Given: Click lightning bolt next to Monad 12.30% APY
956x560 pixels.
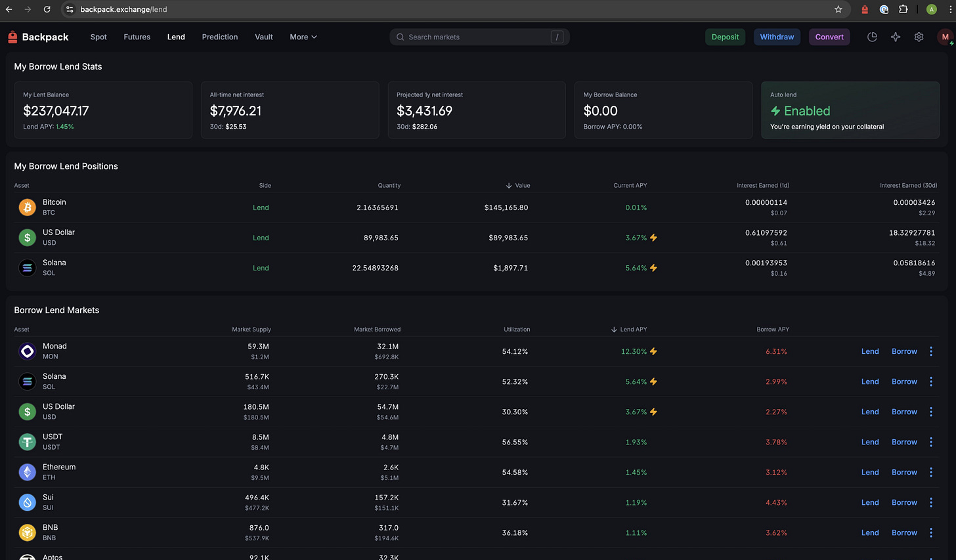Looking at the screenshot, I should pyautogui.click(x=653, y=351).
